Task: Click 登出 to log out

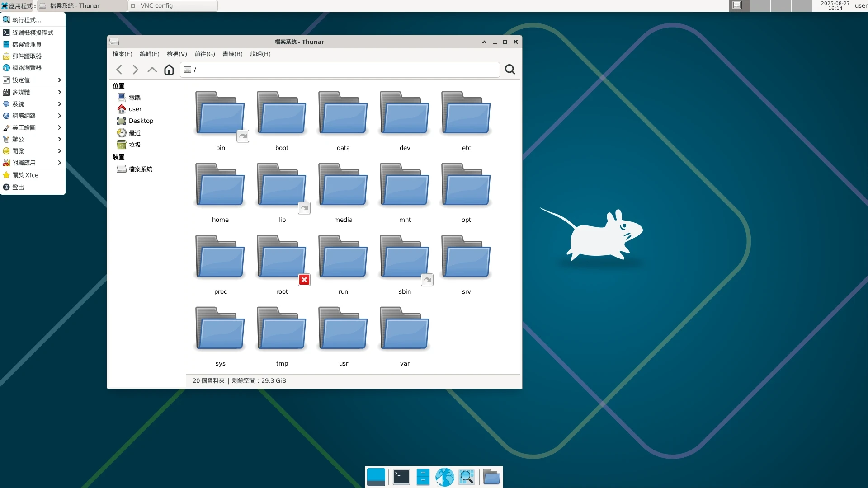Action: pos(17,187)
